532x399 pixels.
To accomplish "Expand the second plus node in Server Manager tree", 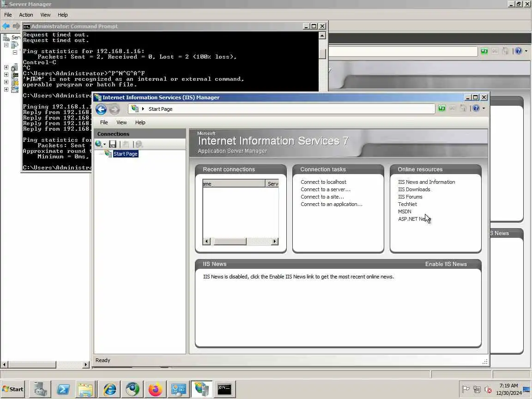I will tap(6, 75).
